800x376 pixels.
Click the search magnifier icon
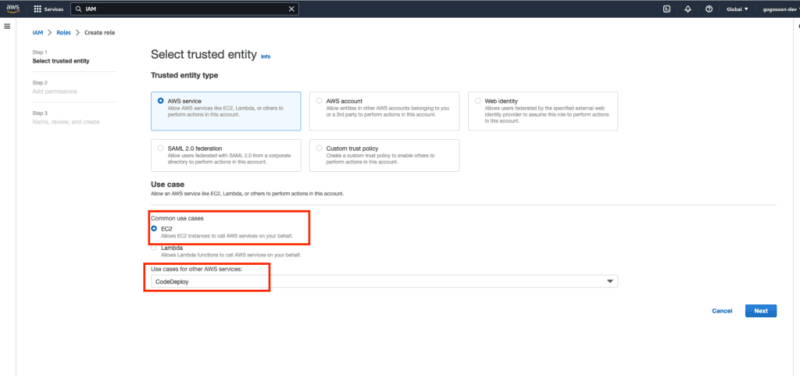pos(78,9)
